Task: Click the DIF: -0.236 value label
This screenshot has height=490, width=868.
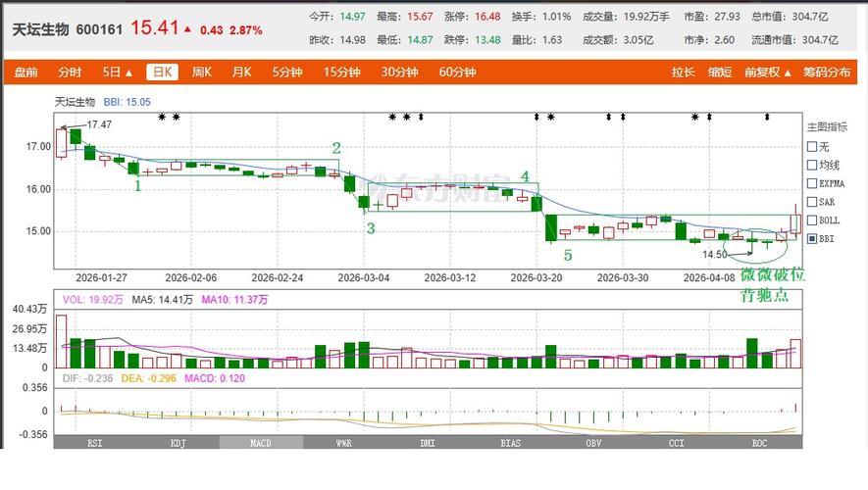Action: pyautogui.click(x=87, y=379)
